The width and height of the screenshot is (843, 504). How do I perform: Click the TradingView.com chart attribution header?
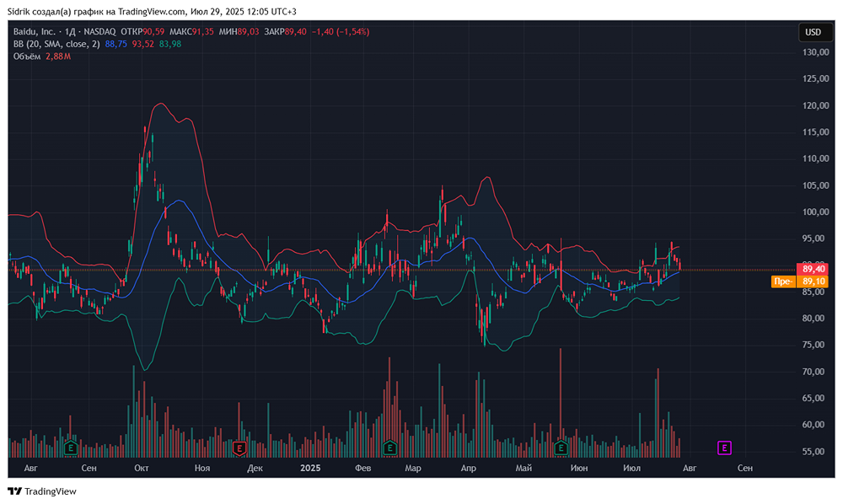click(152, 11)
